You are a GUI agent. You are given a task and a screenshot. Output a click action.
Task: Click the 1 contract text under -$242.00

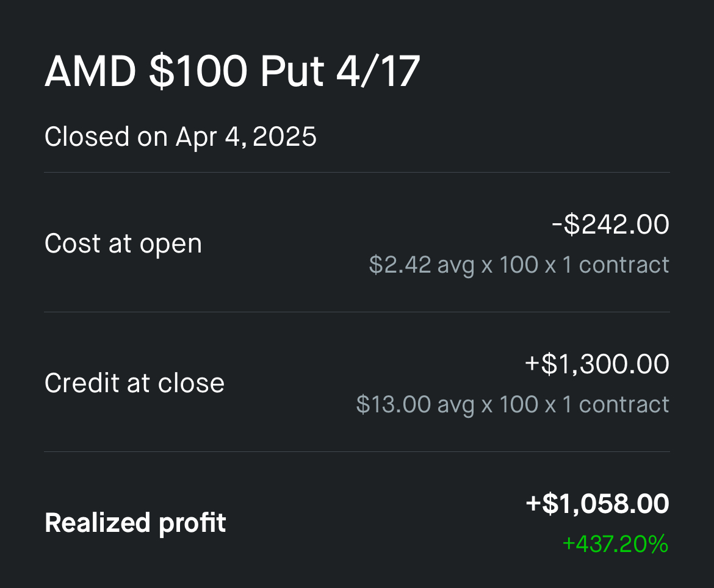pyautogui.click(x=616, y=265)
